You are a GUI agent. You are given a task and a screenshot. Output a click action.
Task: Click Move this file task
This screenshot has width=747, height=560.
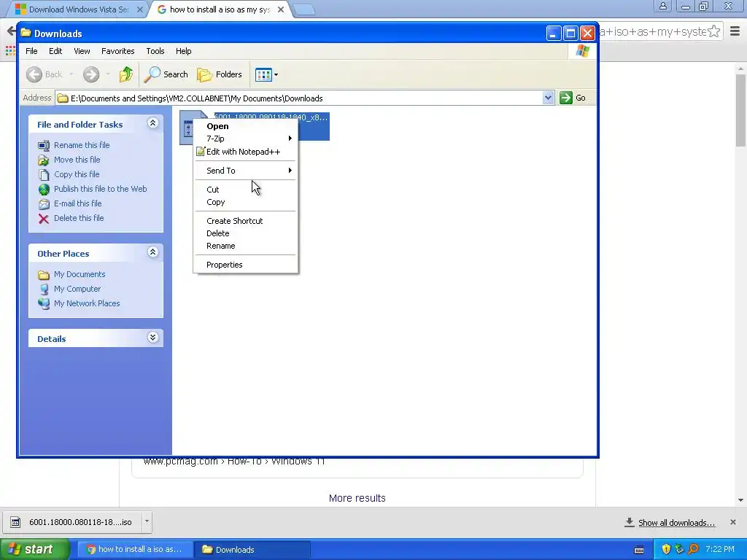click(77, 160)
